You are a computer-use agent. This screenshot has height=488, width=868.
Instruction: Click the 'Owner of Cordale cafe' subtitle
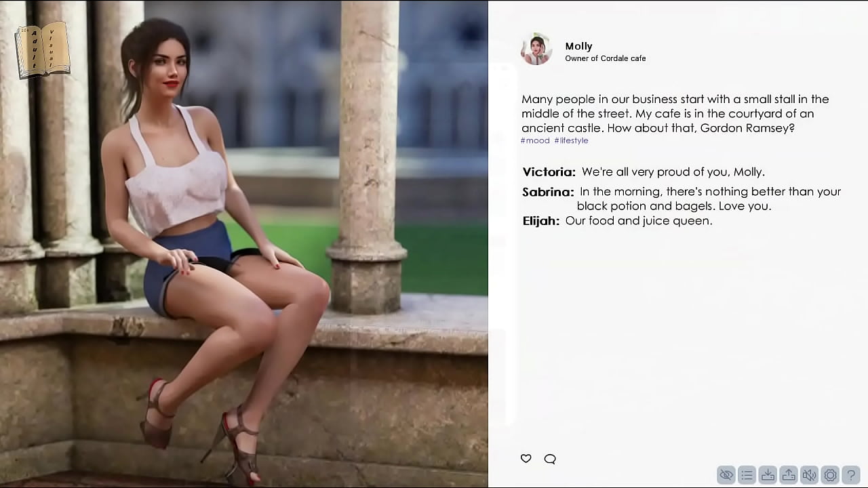[605, 58]
